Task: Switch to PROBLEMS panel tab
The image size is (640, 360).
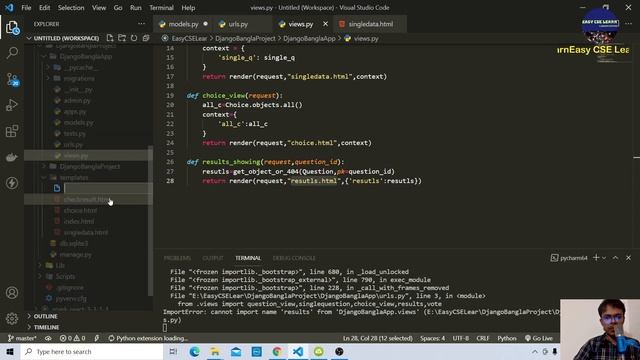Action: [177, 258]
